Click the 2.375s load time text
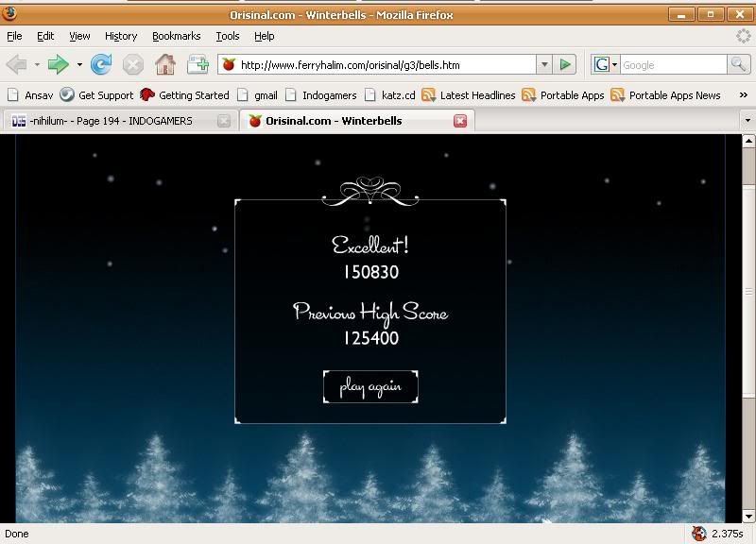Viewport: 756px width, 544px height. (727, 534)
